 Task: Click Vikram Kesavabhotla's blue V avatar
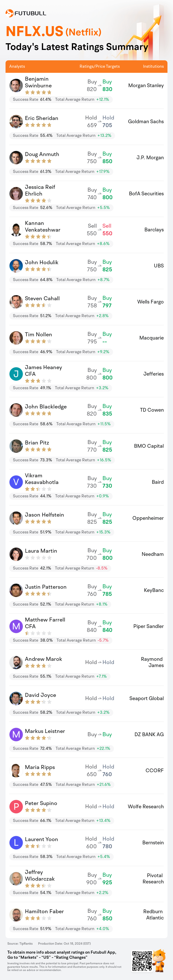click(16, 482)
